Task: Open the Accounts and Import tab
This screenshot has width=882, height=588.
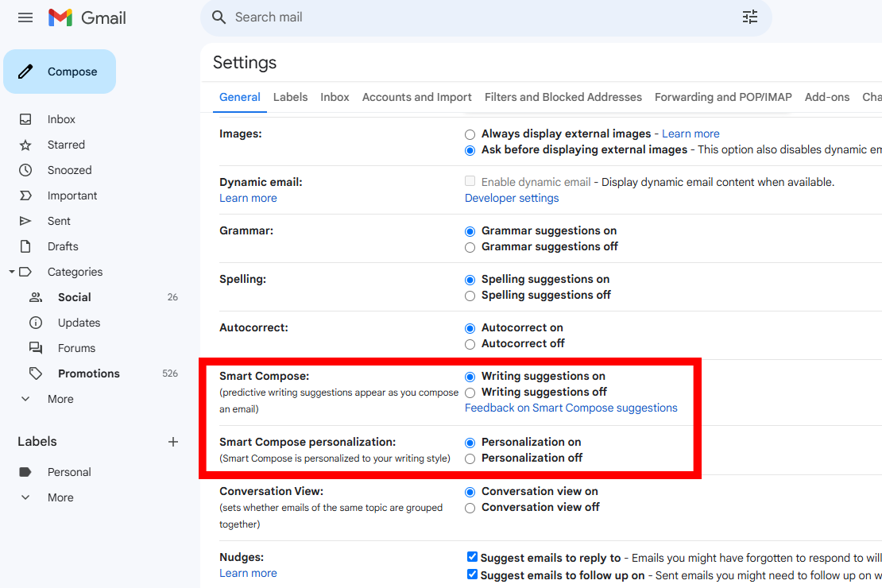Action: click(416, 96)
